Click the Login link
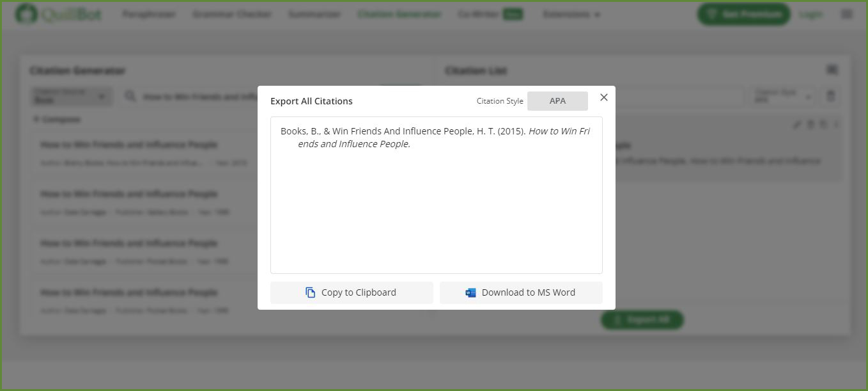This screenshot has height=391, width=868. [x=811, y=14]
